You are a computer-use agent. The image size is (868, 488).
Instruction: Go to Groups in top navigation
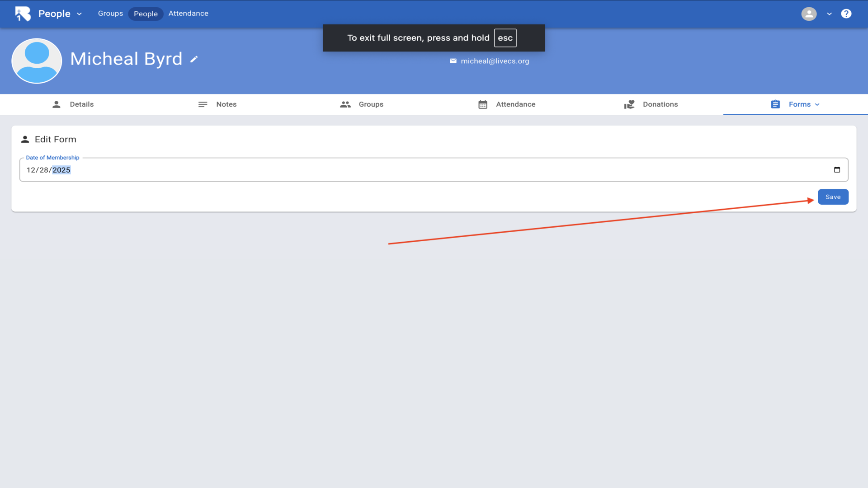click(x=110, y=14)
